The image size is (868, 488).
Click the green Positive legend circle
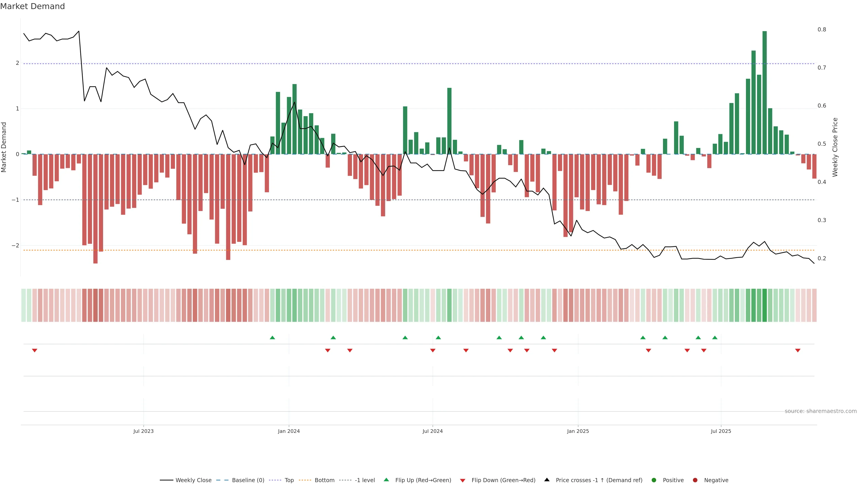(x=654, y=480)
